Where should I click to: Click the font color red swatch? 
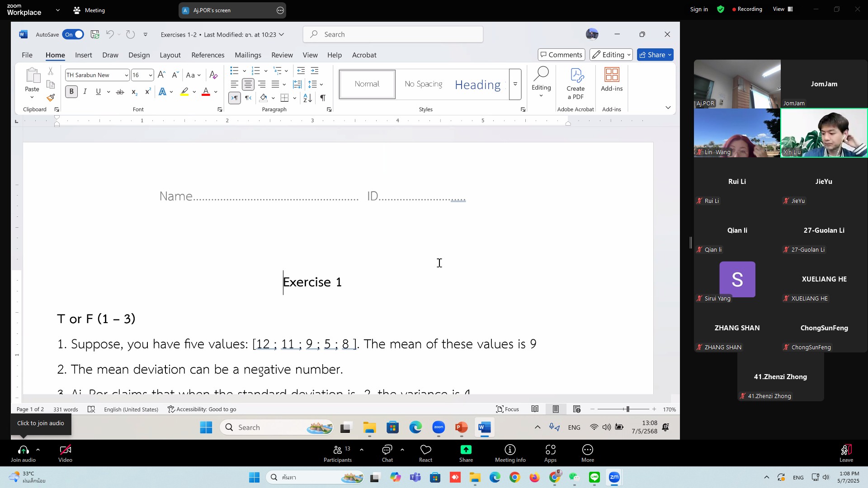click(206, 92)
